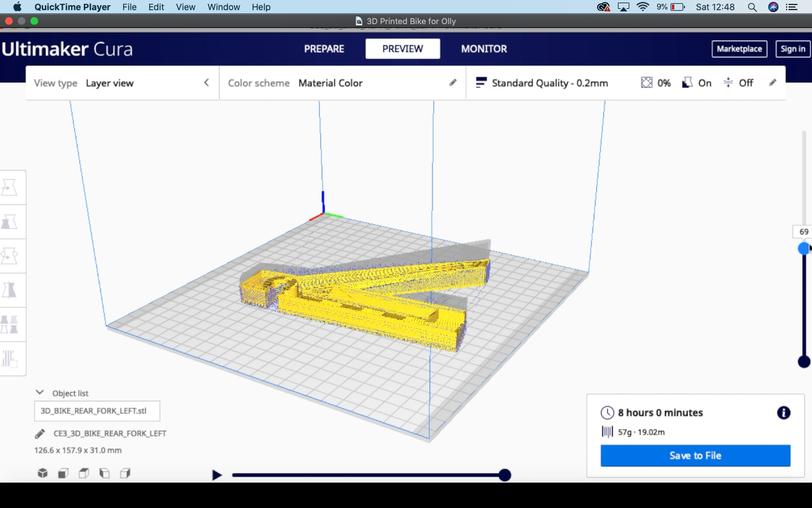The width and height of the screenshot is (812, 508).
Task: Select the Mirror tool in left toolbar
Action: (x=10, y=290)
